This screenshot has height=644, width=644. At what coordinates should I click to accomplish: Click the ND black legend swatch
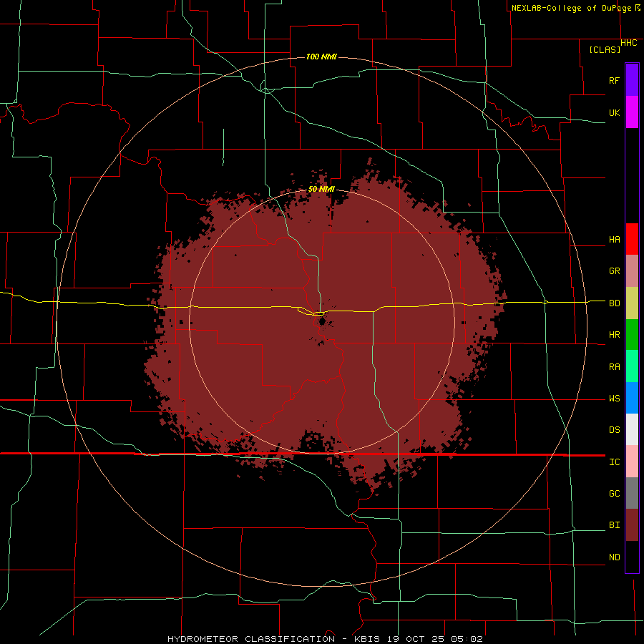pyautogui.click(x=632, y=557)
